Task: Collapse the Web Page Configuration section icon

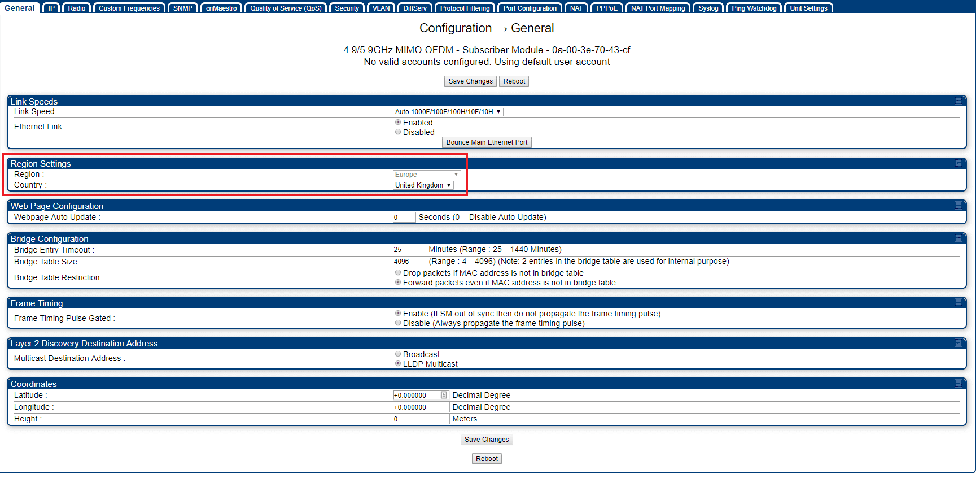Action: tap(958, 206)
